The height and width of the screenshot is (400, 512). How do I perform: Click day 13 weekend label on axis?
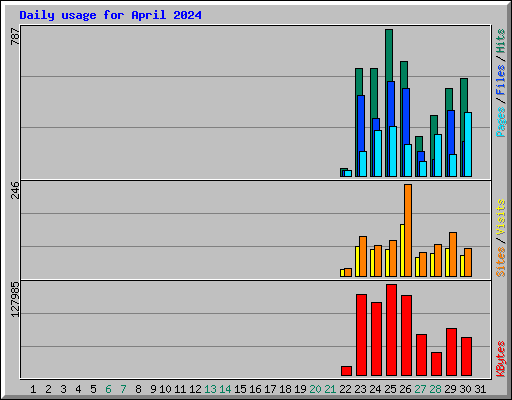tap(210, 389)
